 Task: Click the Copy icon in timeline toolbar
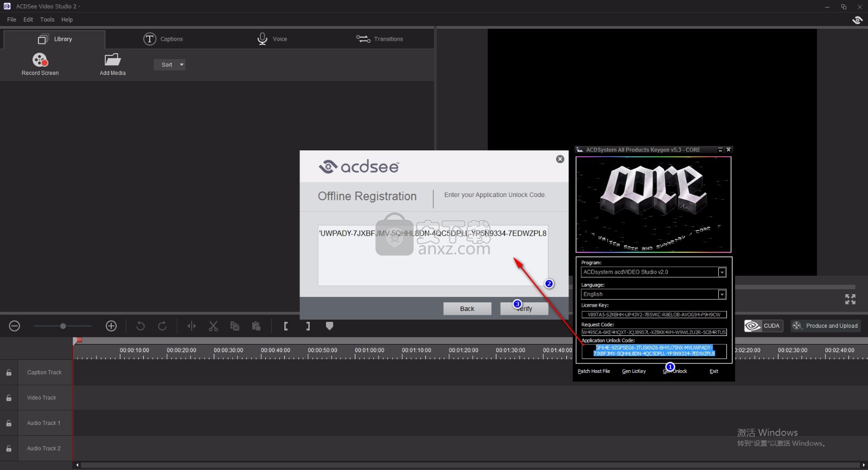click(235, 326)
